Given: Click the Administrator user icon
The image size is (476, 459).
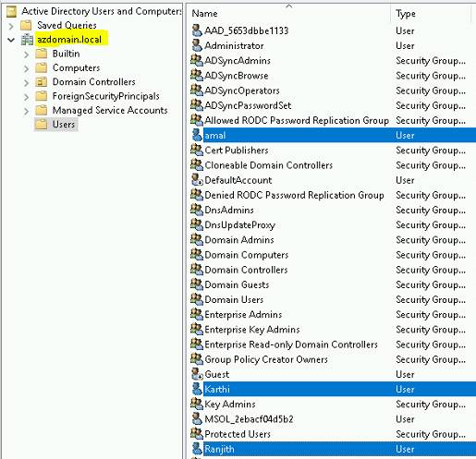Looking at the screenshot, I should click(197, 45).
